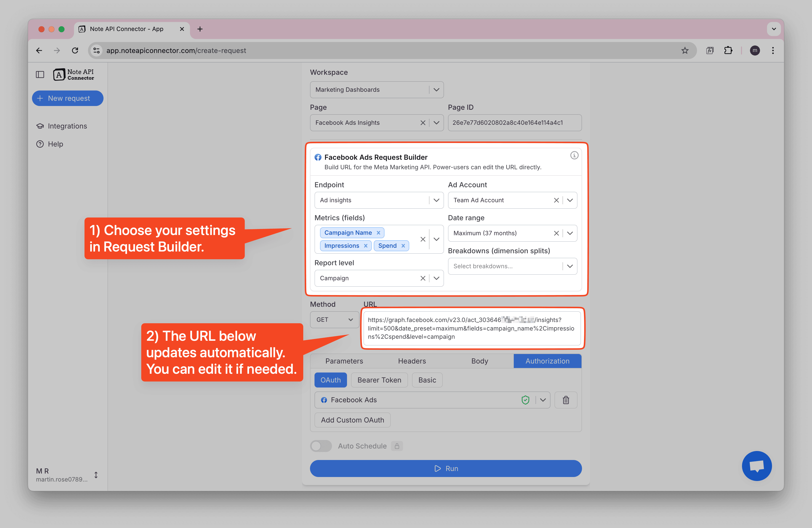Clear the Facebook Ads Insights page selection
Image resolution: width=812 pixels, height=528 pixels.
(423, 123)
